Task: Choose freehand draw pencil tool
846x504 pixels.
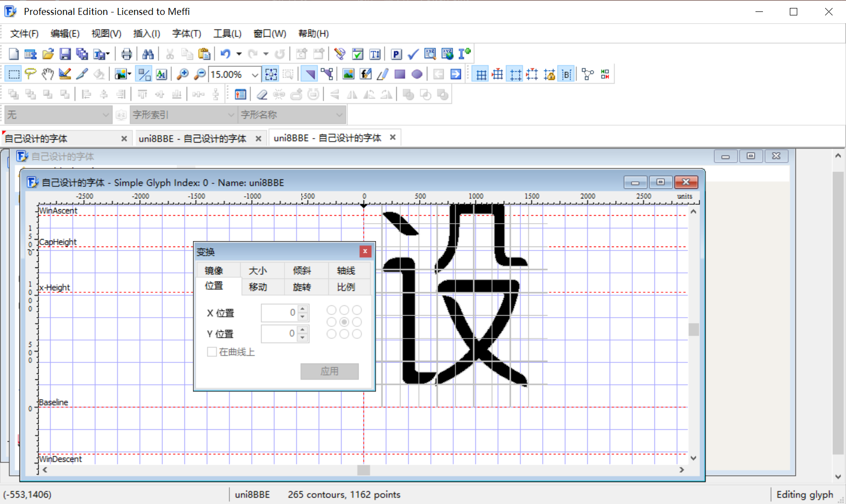Action: (382, 75)
